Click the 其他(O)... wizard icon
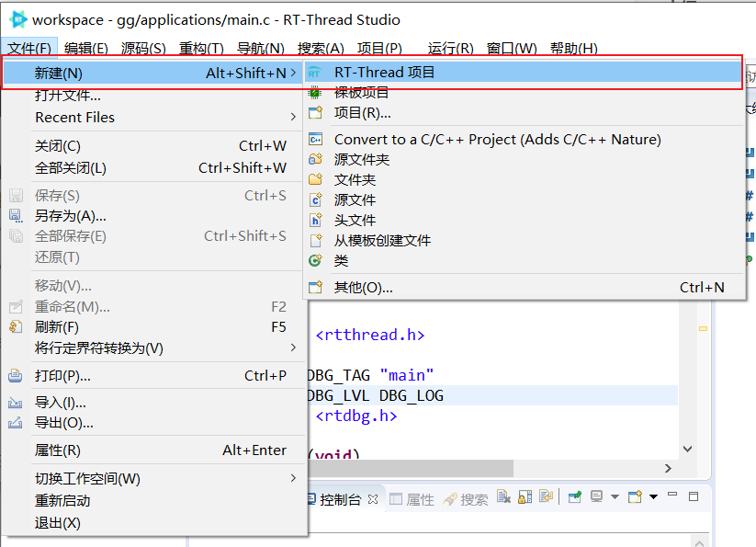 (315, 288)
